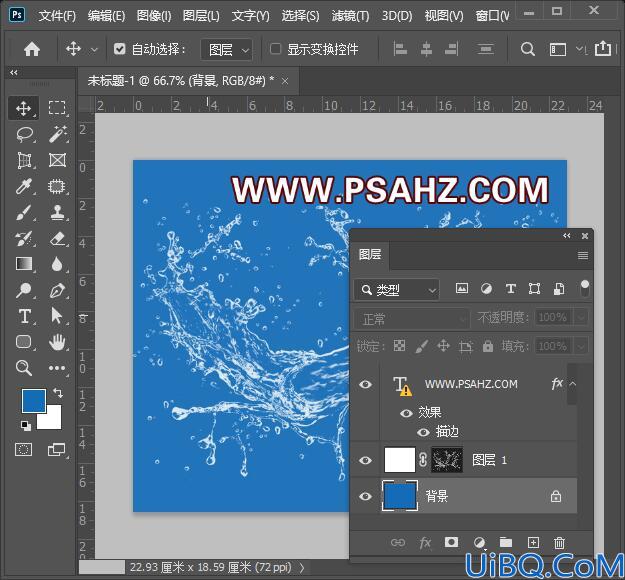Choose the Eraser tool
The image size is (625, 580).
click(57, 238)
